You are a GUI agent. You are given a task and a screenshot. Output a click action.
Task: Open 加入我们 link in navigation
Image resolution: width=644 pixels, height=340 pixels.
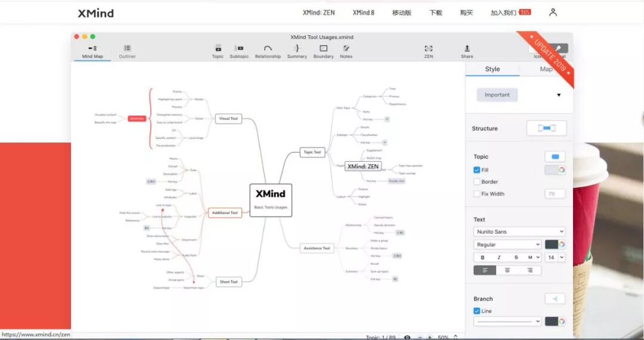click(503, 13)
